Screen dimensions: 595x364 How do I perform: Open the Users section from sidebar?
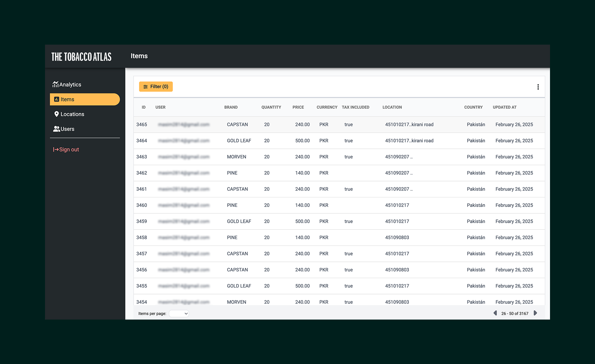point(67,129)
